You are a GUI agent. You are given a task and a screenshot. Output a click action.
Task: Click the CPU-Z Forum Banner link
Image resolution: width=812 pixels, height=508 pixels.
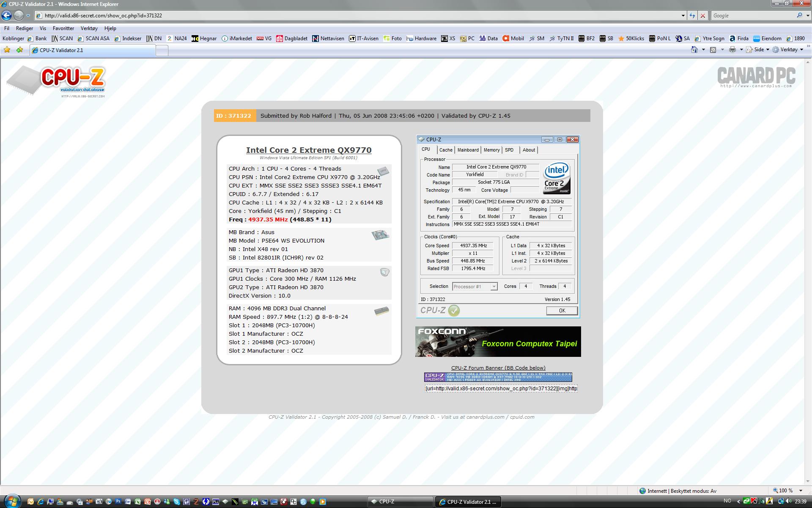click(498, 368)
